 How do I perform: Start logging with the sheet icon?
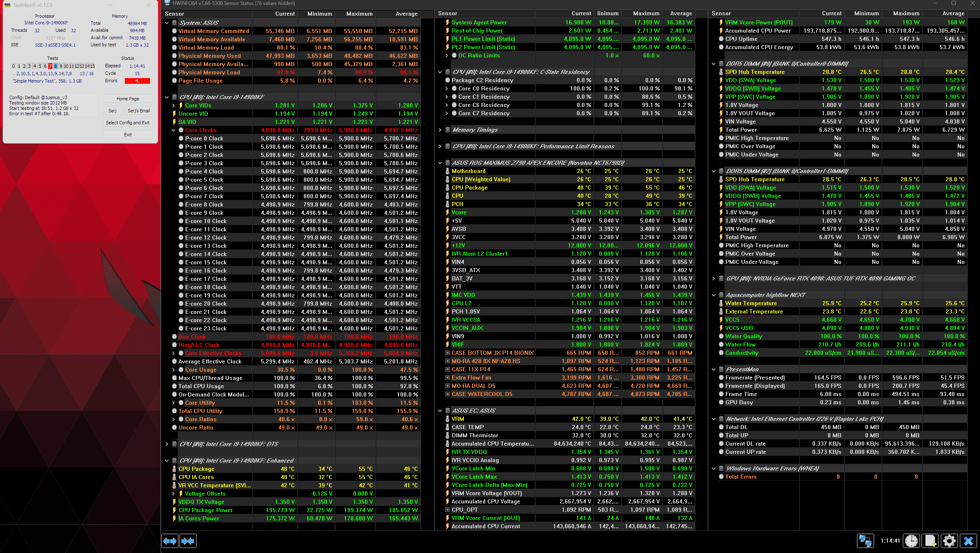tap(930, 541)
